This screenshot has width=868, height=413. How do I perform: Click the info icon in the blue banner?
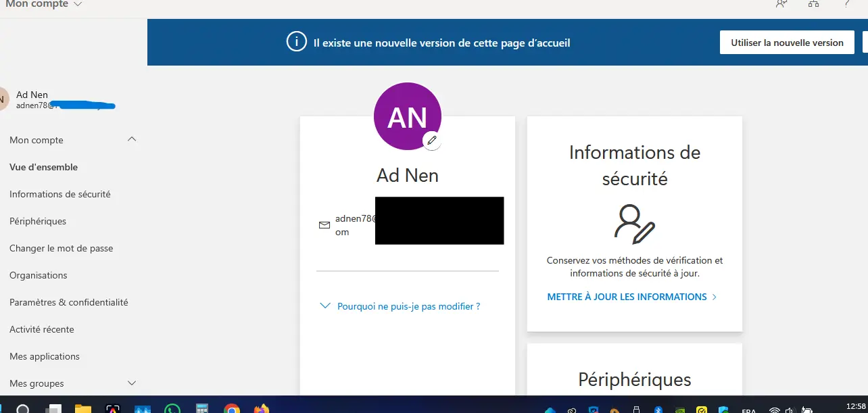[296, 42]
